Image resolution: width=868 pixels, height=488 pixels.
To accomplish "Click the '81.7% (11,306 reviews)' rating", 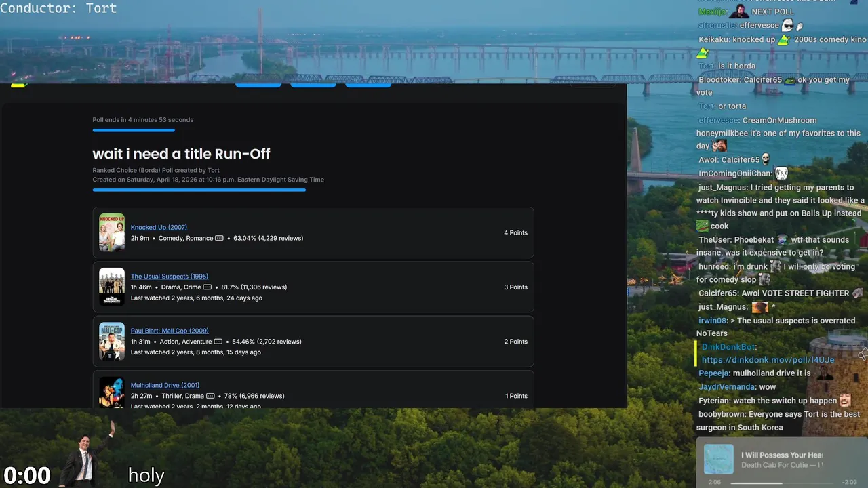I will coord(254,287).
